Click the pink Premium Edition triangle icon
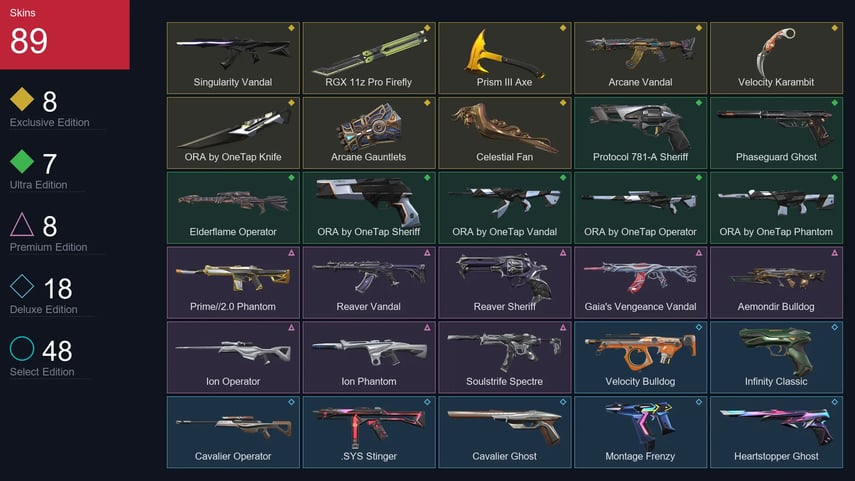Screen dimensions: 855x481 [x=22, y=224]
